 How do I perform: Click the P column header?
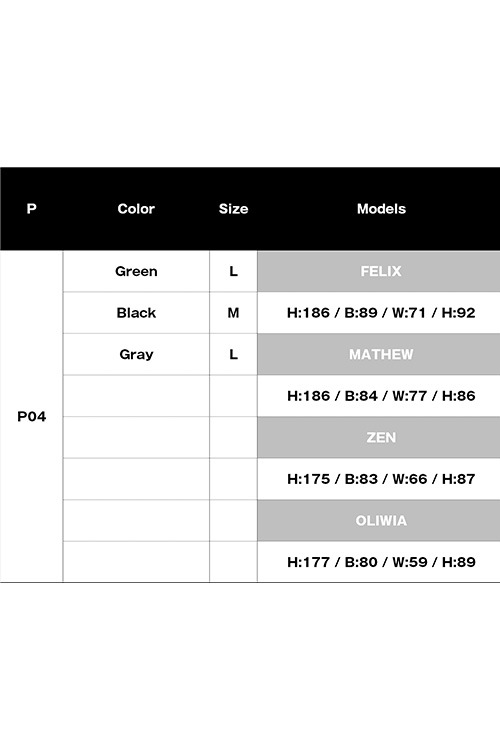(x=32, y=209)
